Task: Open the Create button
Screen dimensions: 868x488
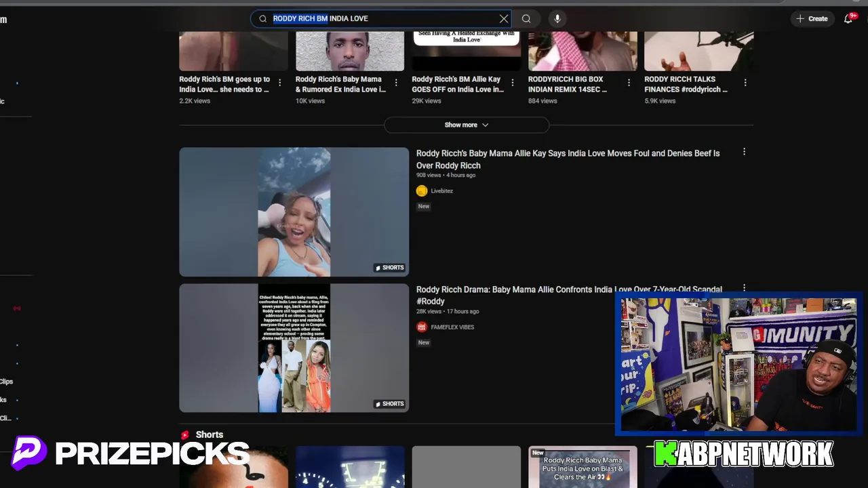Action: click(812, 19)
